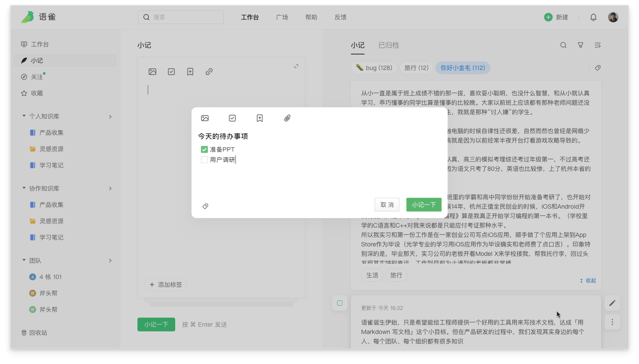
Task: Expand the 个人知识库 chevron arrow
Action: tap(110, 116)
